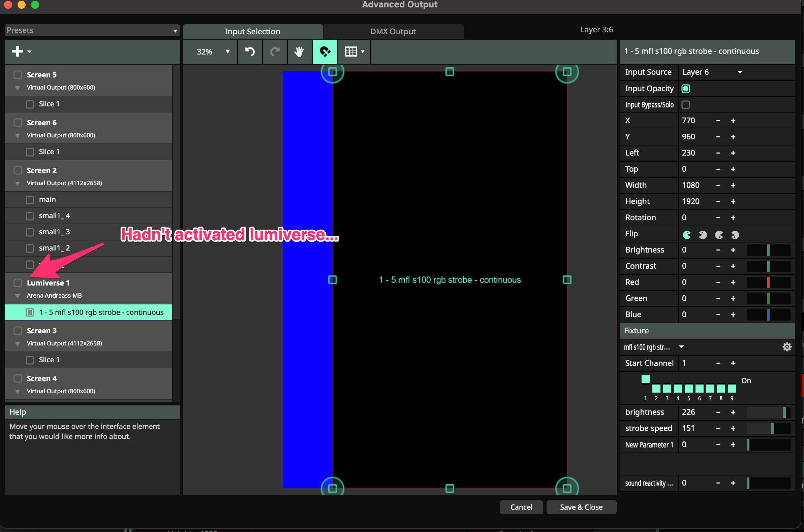
Task: Open fixture settings gear icon
Action: click(787, 347)
